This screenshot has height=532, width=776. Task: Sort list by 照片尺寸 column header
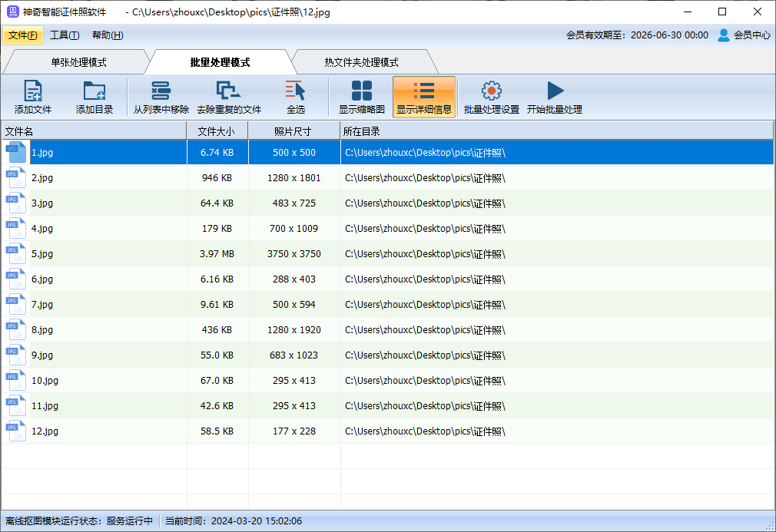(293, 131)
